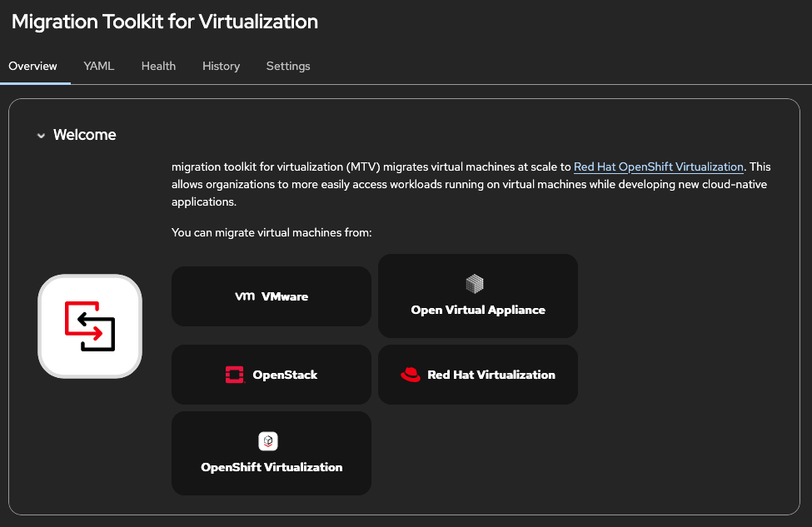This screenshot has height=527, width=812.
Task: Select the VMware provider card
Action: coord(271,296)
